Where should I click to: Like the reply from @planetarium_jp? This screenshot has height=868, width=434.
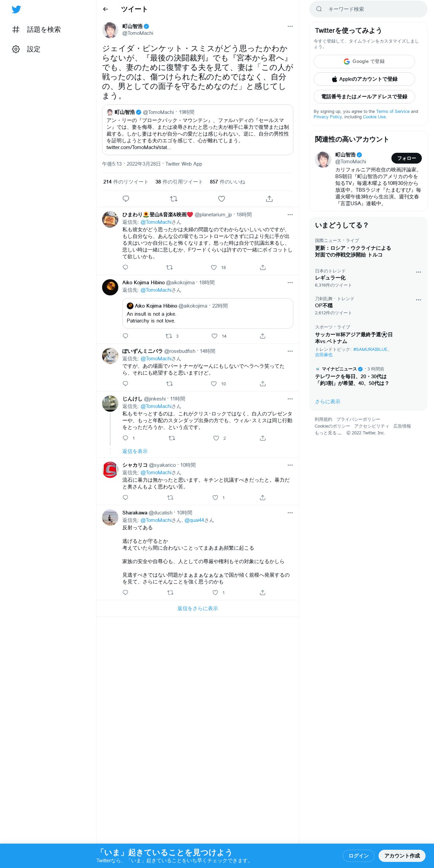coord(214,267)
